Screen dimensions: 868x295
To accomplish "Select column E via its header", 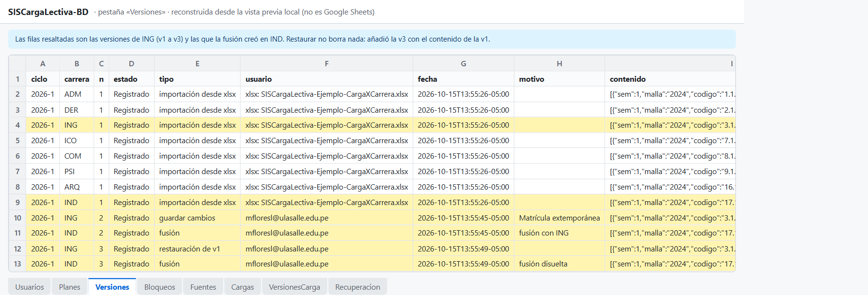I will tap(198, 63).
